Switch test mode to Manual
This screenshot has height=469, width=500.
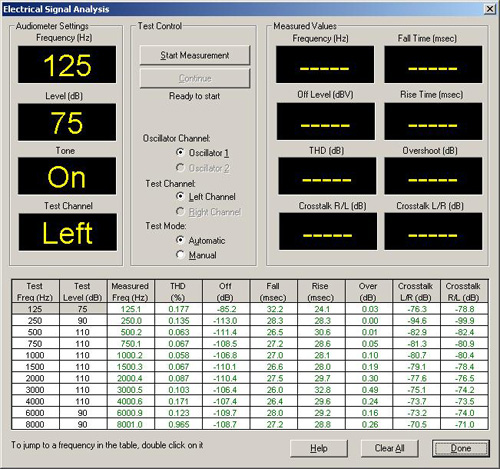click(196, 255)
